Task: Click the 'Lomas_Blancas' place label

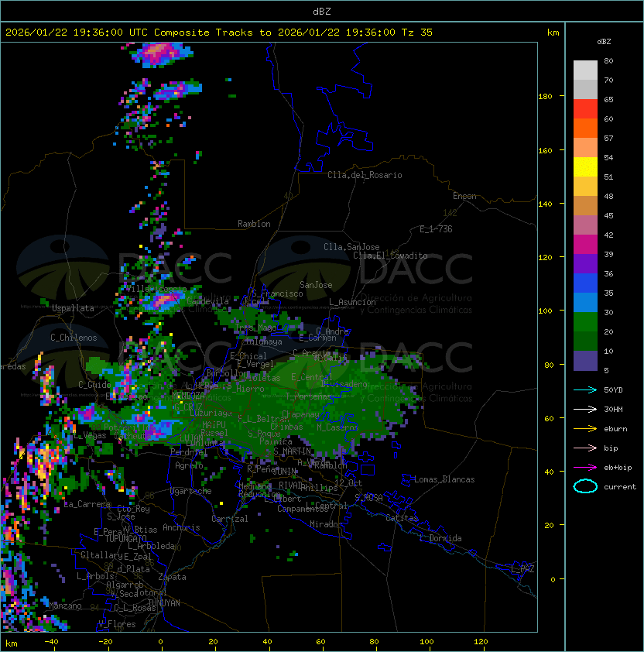Action: click(x=444, y=479)
